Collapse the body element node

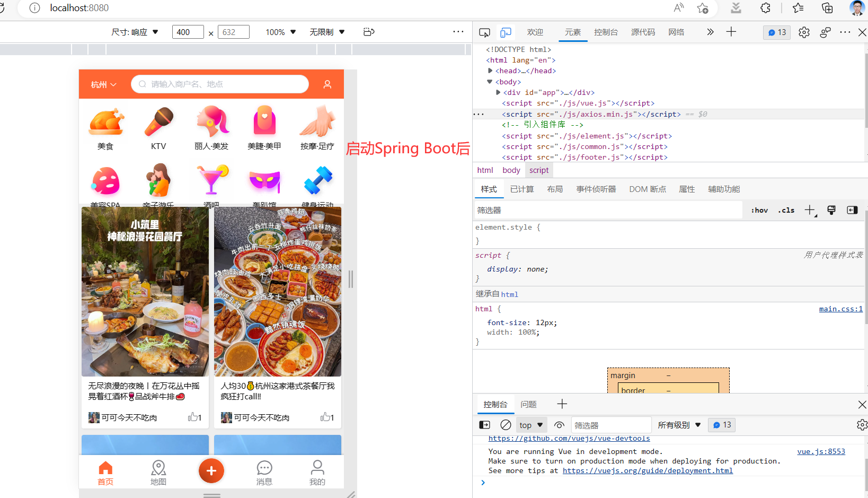click(490, 82)
